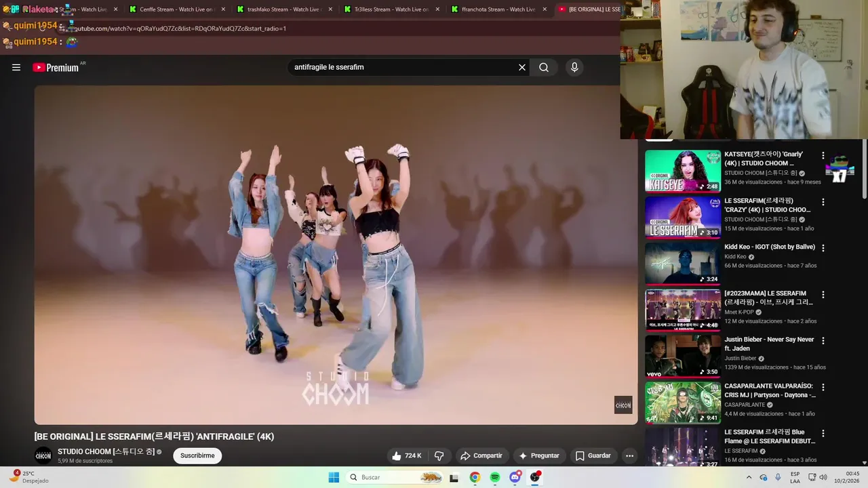Open options menu for Never Say Never video
This screenshot has height=488, width=868.
coord(823,341)
